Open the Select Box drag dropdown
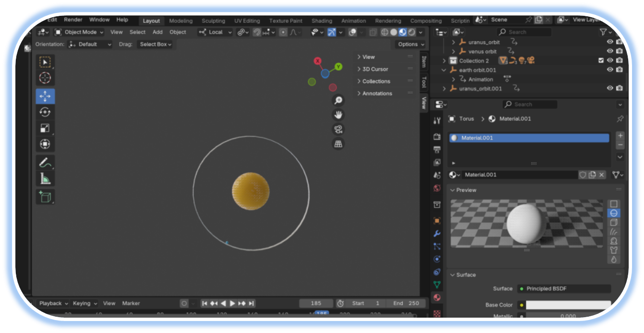This screenshot has width=644, height=333. 155,44
